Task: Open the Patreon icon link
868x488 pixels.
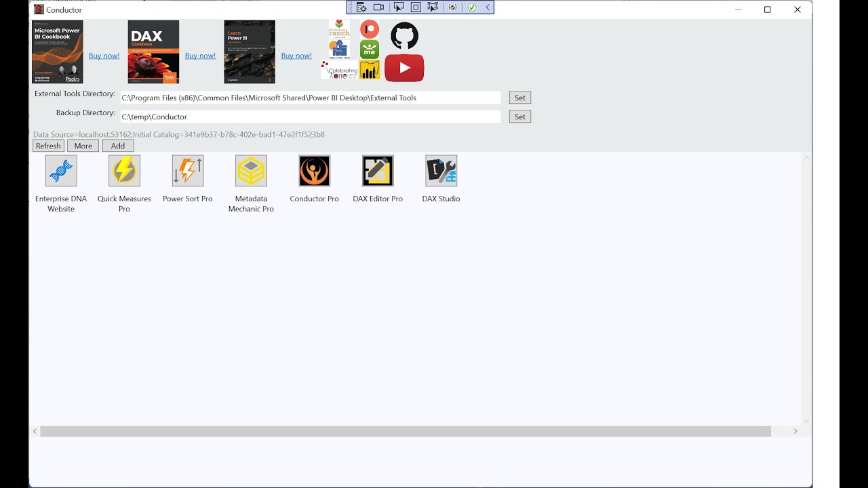Action: pos(370,29)
